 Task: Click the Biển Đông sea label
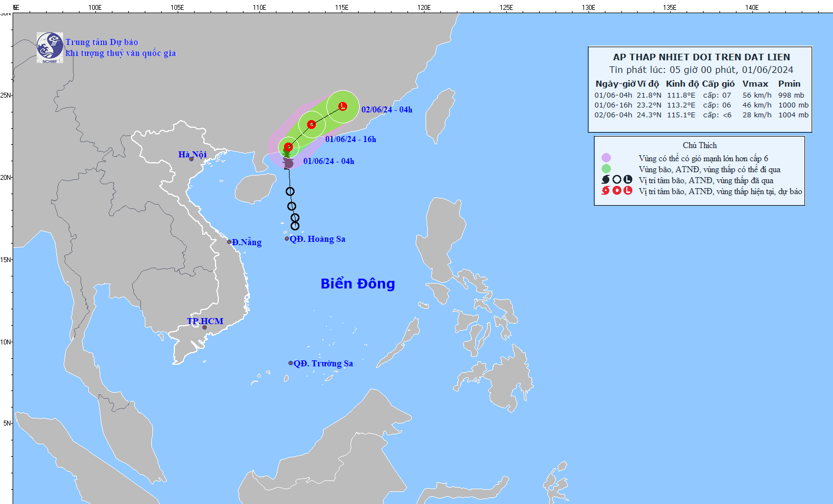358,284
